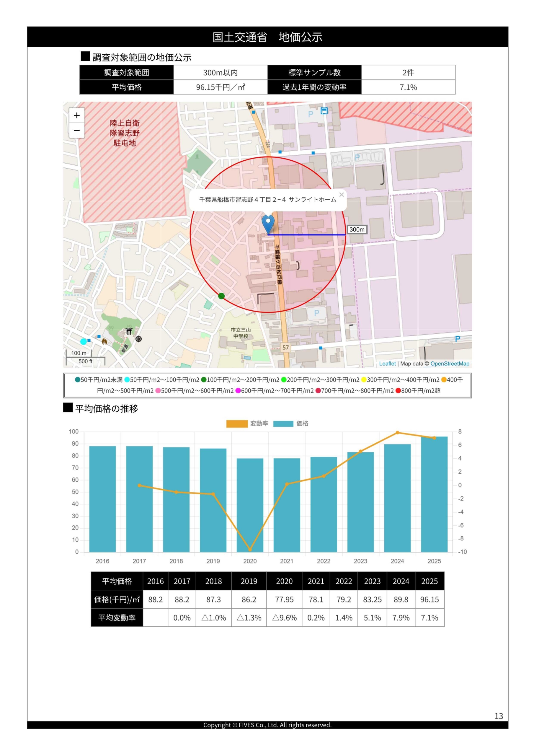The height and width of the screenshot is (756, 534).
Task: Select the green land price marker dot
Action: point(222,296)
